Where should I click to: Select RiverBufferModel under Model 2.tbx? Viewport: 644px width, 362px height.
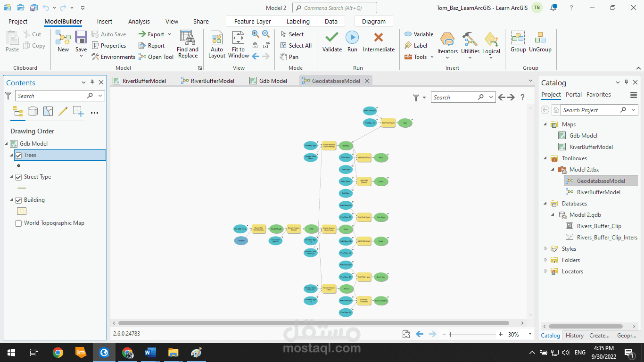pyautogui.click(x=598, y=192)
